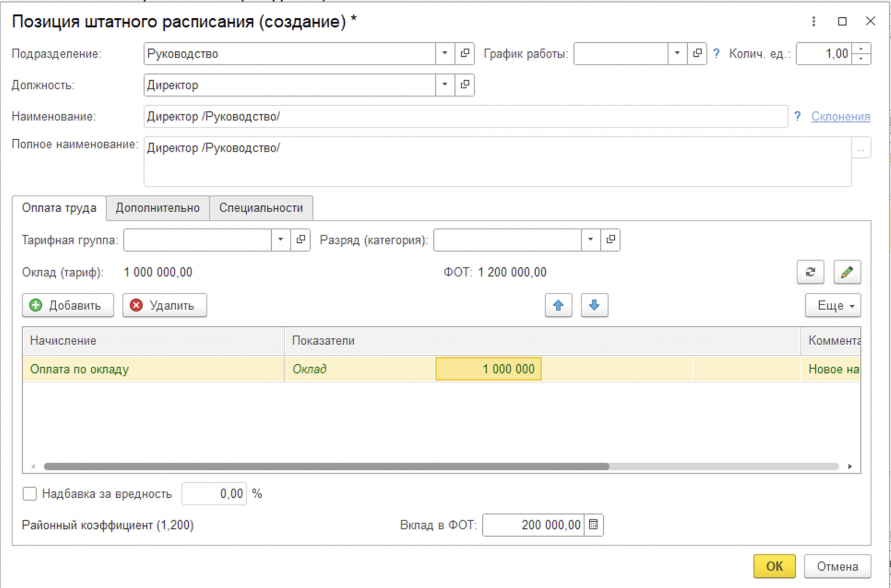The width and height of the screenshot is (891, 588).
Task: Move accrual row down with blue arrow
Action: point(594,305)
